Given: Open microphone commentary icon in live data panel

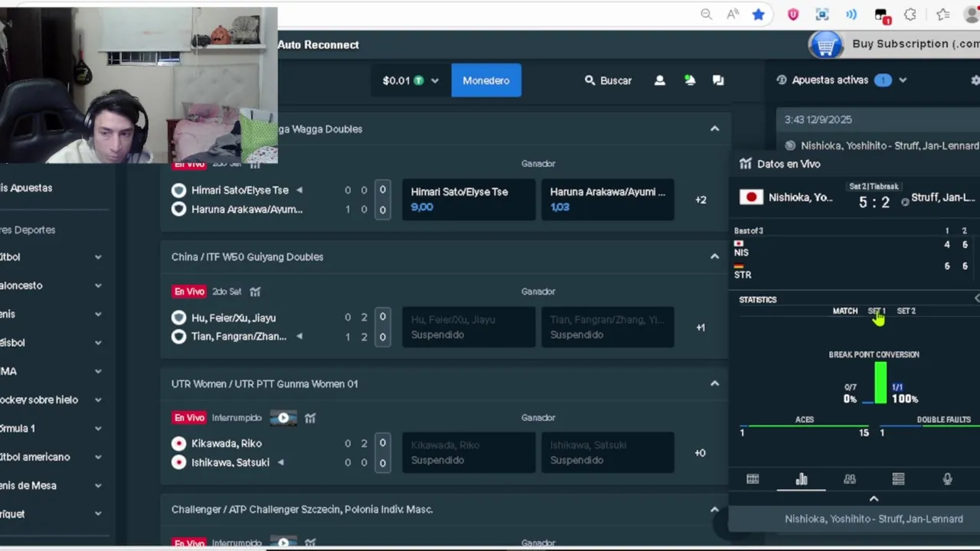Looking at the screenshot, I should click(x=947, y=479).
